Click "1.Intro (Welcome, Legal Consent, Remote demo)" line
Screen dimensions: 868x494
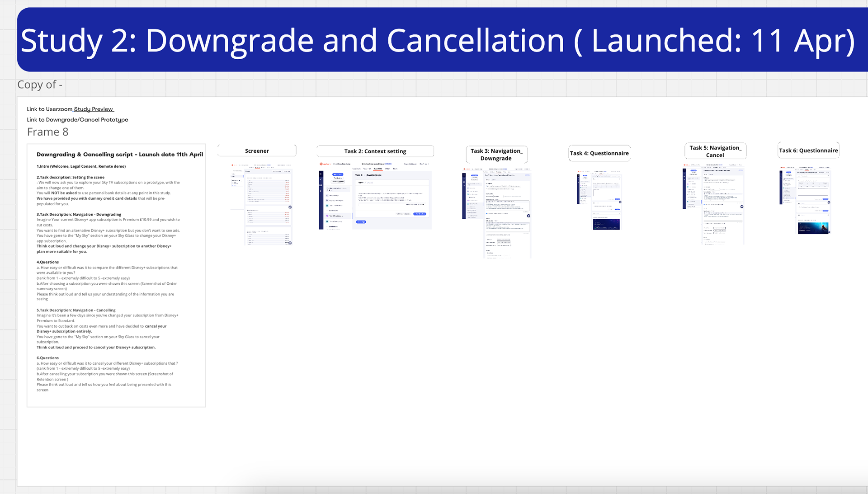point(81,166)
